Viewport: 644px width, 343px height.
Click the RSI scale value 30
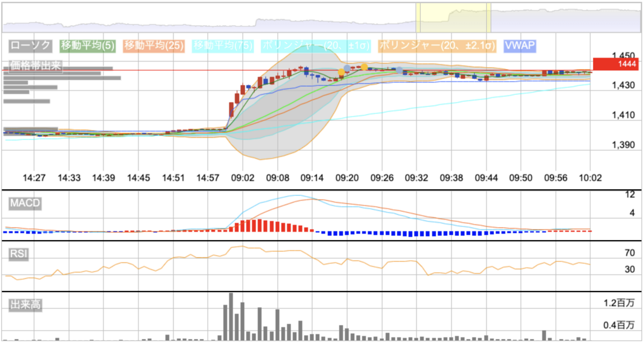(x=630, y=270)
